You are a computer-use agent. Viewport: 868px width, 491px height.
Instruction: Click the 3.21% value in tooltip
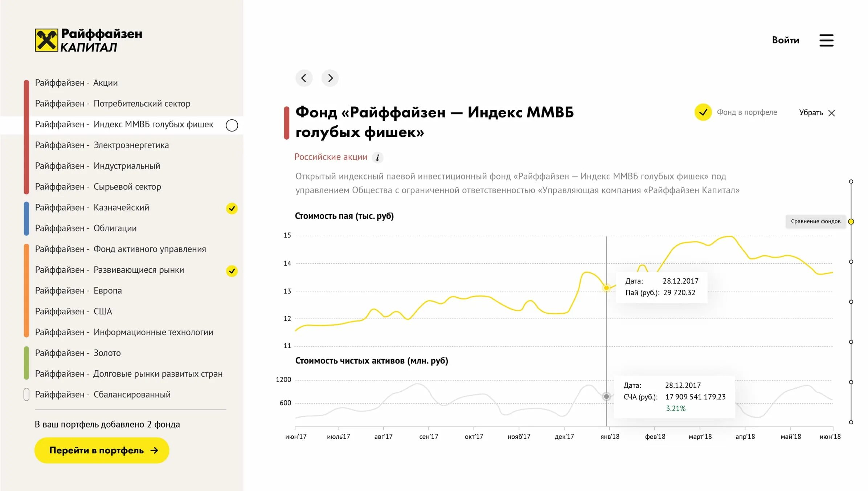[x=676, y=409]
